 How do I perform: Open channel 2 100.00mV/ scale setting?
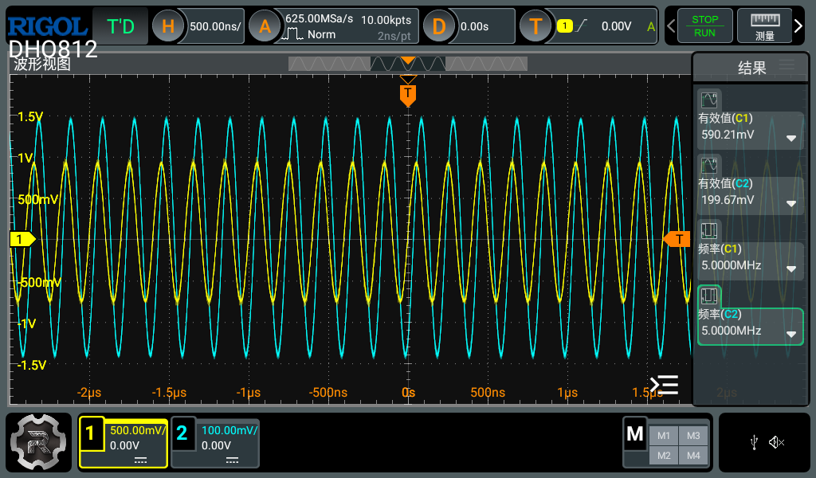coord(229,431)
